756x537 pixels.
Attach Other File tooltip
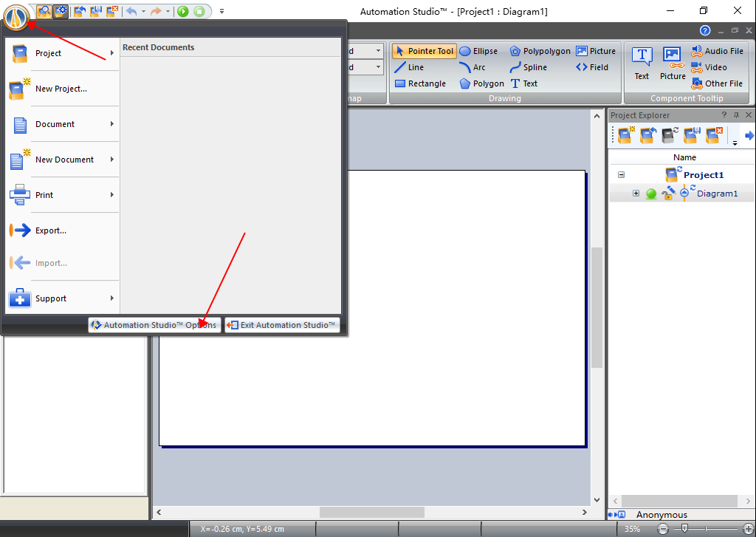click(x=718, y=83)
